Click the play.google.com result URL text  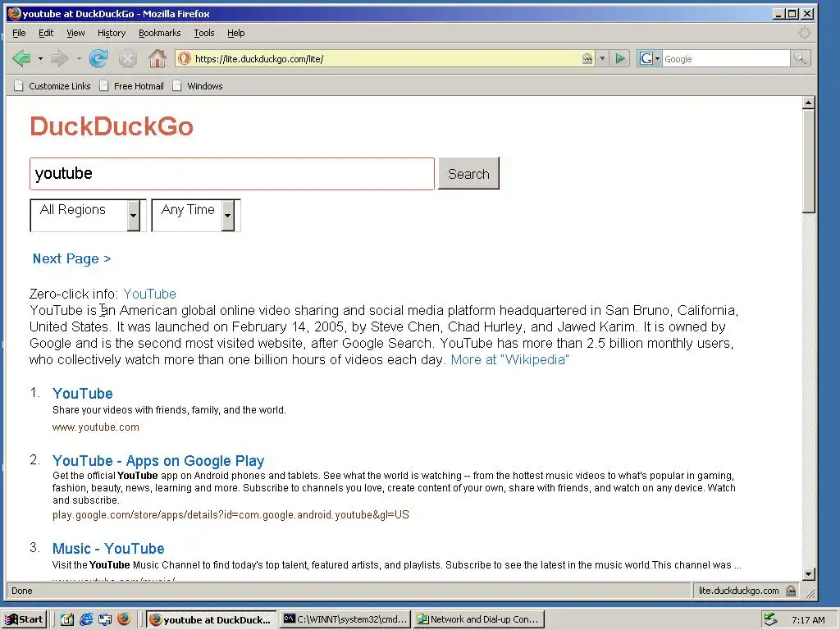coord(231,515)
